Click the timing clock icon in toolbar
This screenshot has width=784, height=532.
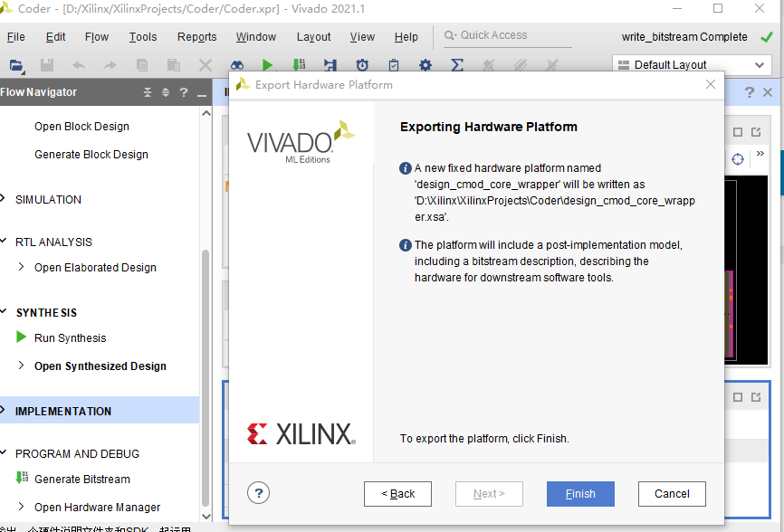(362, 65)
